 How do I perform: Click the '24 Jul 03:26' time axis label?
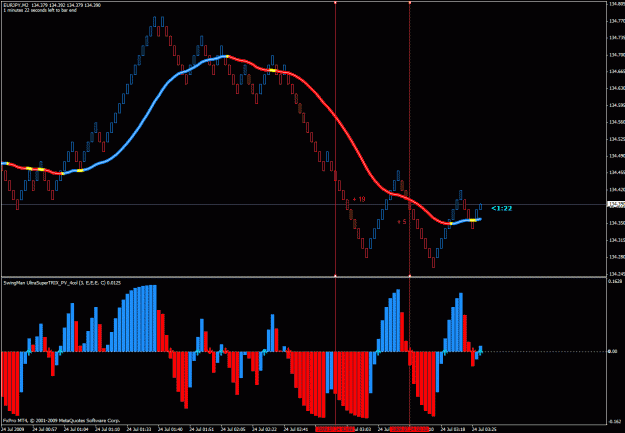[x=484, y=429]
